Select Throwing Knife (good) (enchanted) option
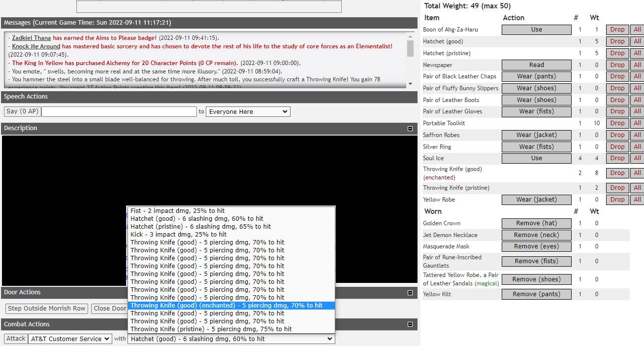644x346 pixels. 231,306
